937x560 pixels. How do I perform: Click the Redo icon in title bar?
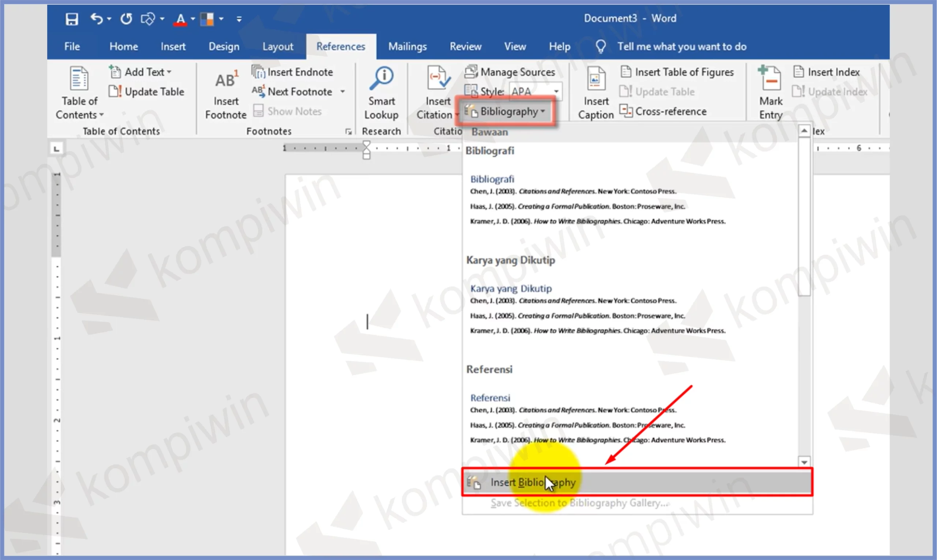(x=126, y=19)
